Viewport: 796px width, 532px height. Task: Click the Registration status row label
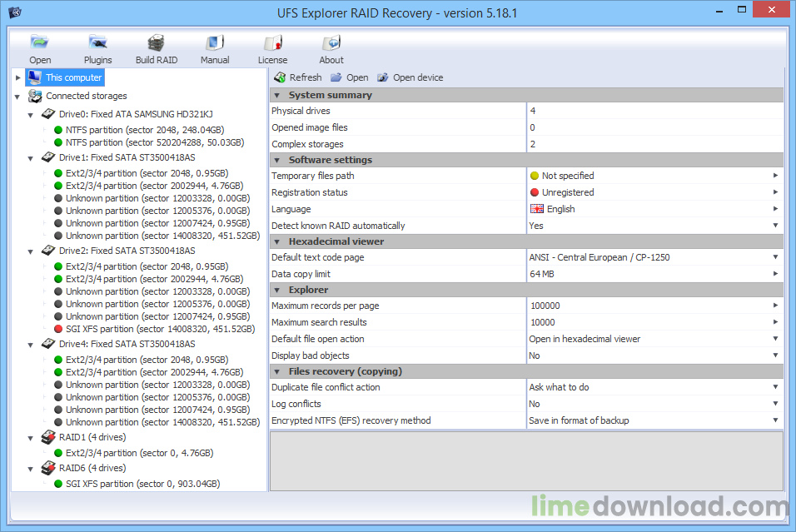[309, 192]
